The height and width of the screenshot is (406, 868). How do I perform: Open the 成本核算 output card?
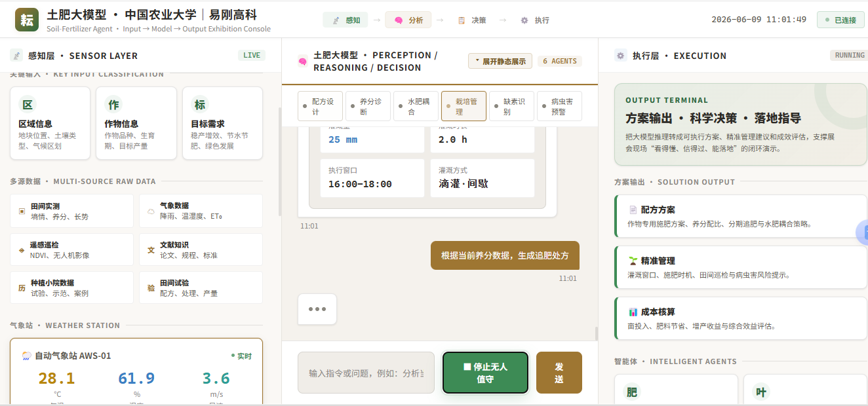point(741,318)
